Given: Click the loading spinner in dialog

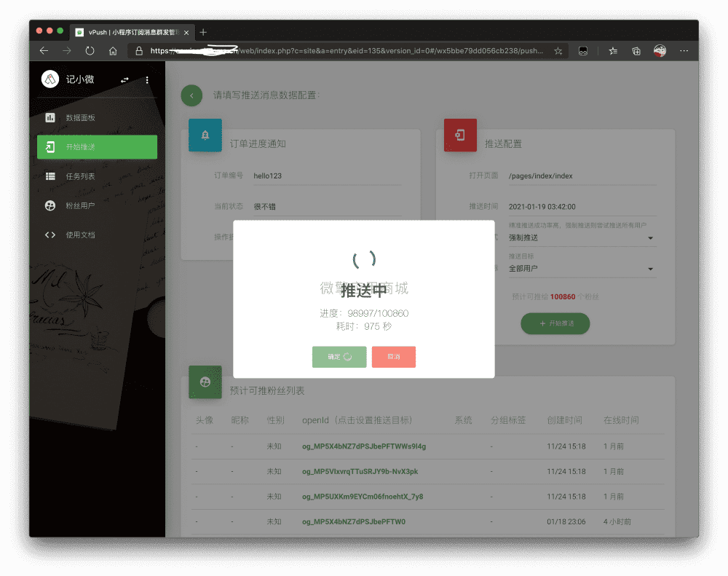Looking at the screenshot, I should tap(364, 259).
